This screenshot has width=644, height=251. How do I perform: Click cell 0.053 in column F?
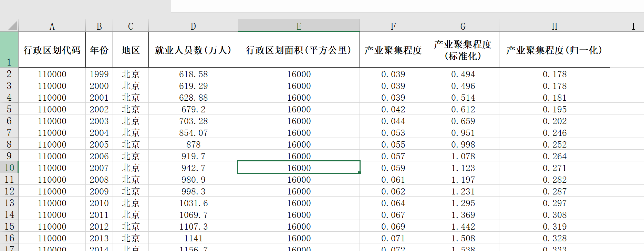point(393,132)
